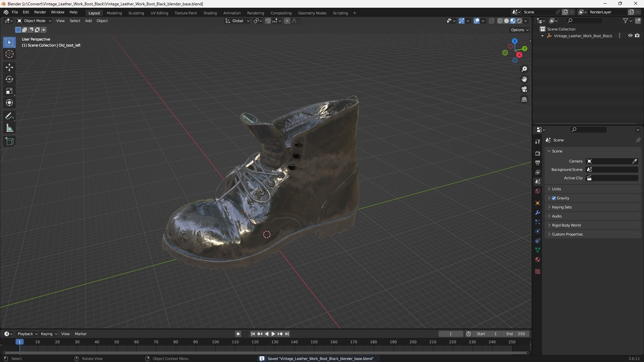Select the Rotate tool
644x362 pixels.
tap(9, 79)
